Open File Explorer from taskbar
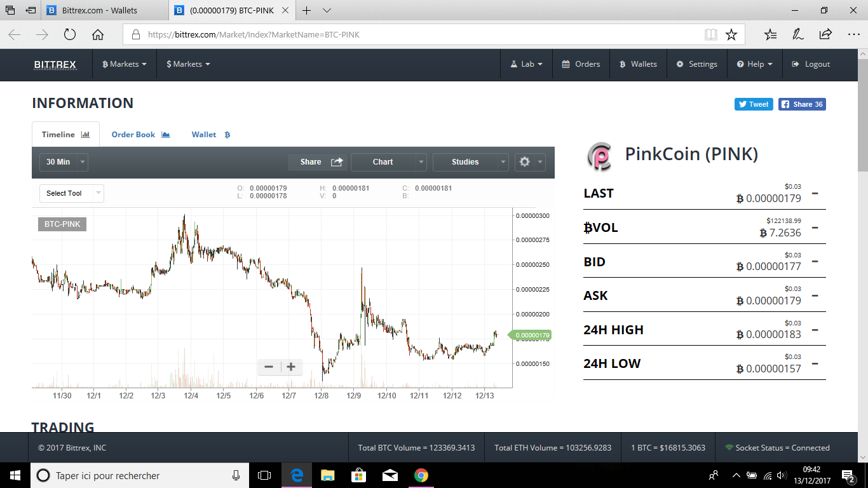868x488 pixels. [328, 475]
